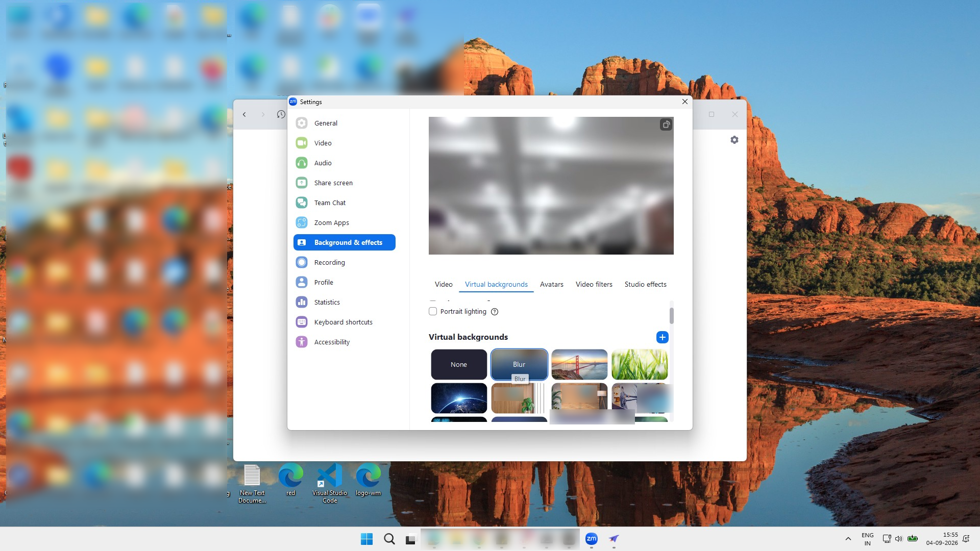Viewport: 980px width, 551px height.
Task: Open the Windows Start menu
Action: pos(366,539)
